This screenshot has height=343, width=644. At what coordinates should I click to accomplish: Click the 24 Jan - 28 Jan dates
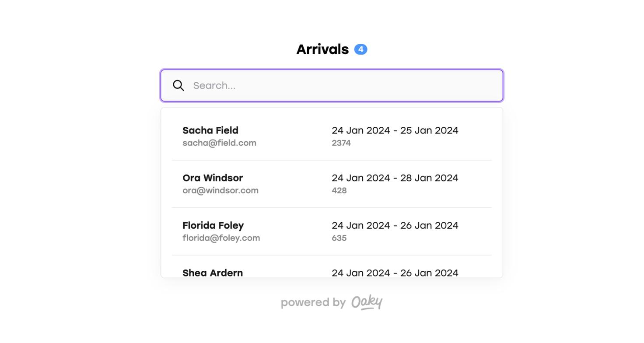[x=395, y=178]
